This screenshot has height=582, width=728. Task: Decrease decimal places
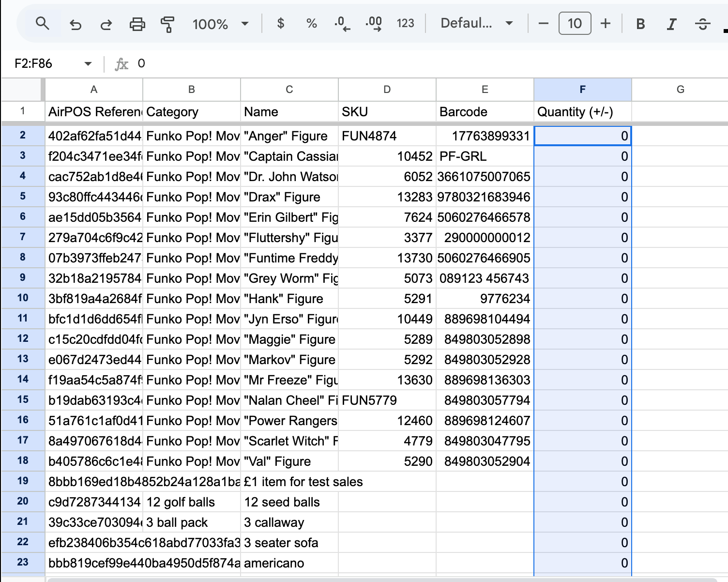pyautogui.click(x=342, y=23)
